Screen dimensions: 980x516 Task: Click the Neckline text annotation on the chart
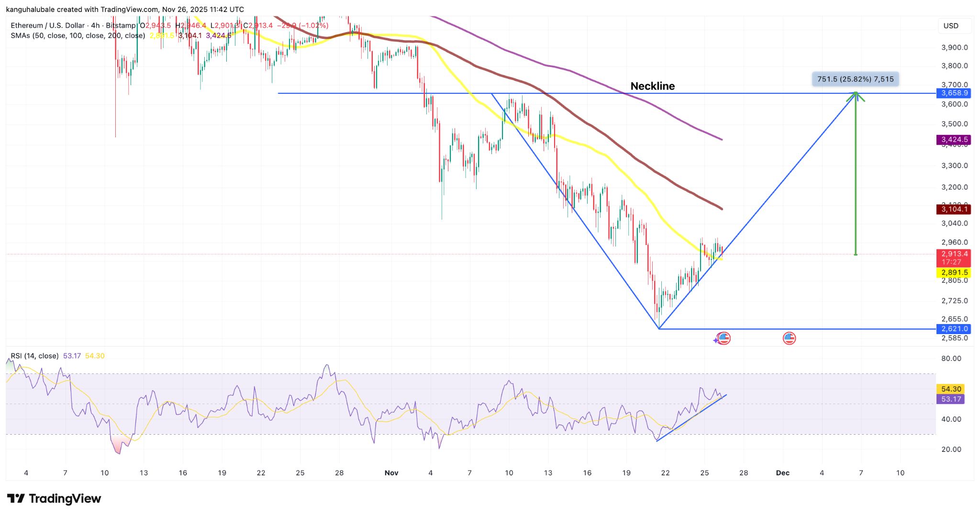(652, 86)
